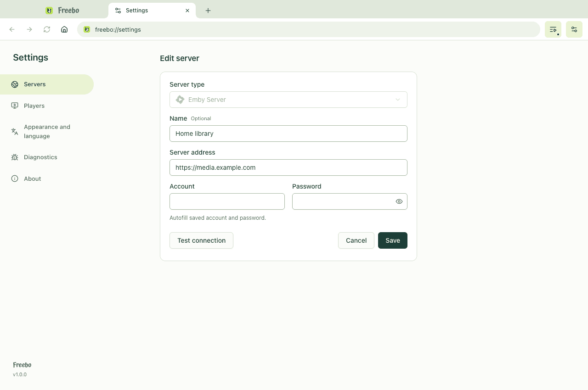The width and height of the screenshot is (588, 390).
Task: Save the server settings
Action: click(x=393, y=240)
